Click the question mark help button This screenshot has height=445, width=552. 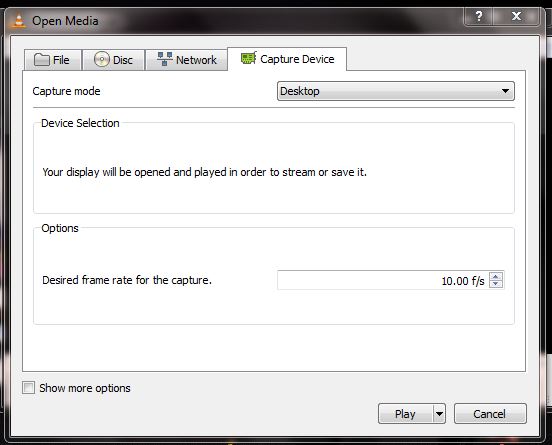[479, 16]
